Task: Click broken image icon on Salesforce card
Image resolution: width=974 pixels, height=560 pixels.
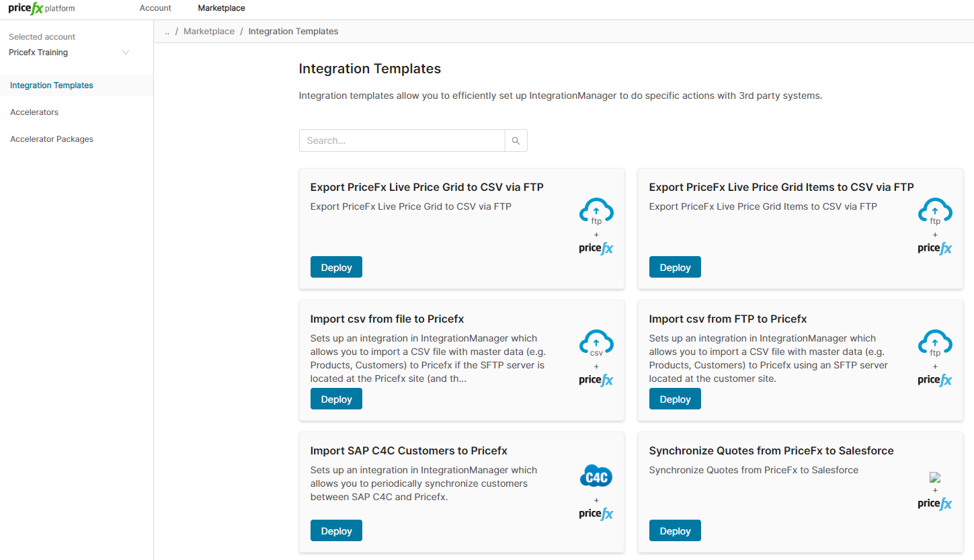Action: 934,478
